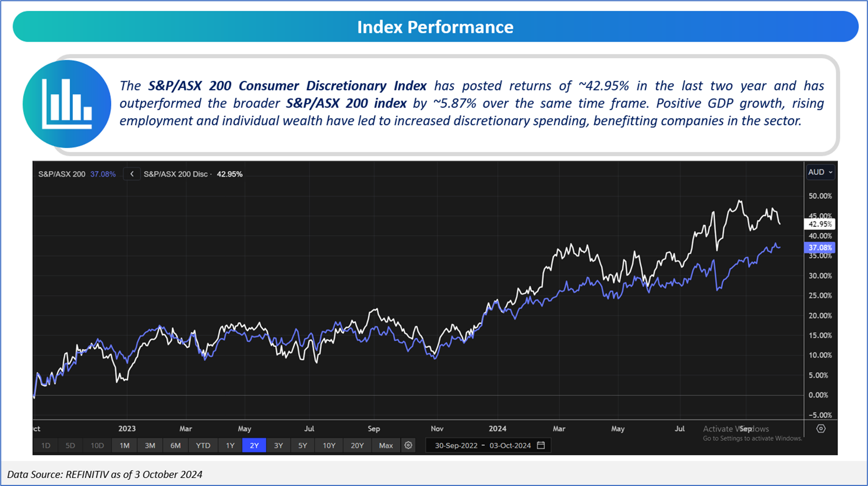Click the Index Performance title banner
This screenshot has height=486, width=868.
click(436, 27)
